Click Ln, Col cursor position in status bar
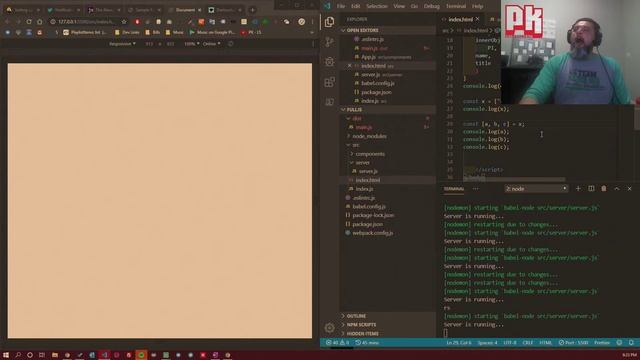The image size is (640, 360). 459,343
